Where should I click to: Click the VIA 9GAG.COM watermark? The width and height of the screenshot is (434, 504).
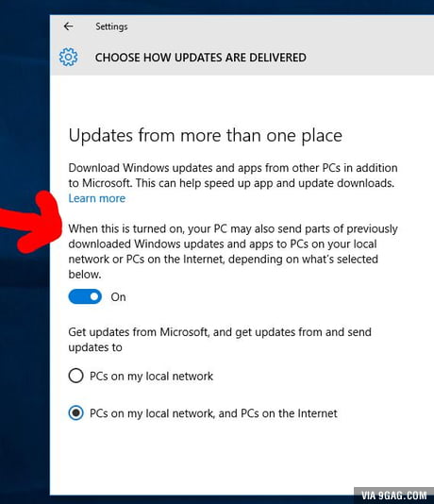[393, 496]
